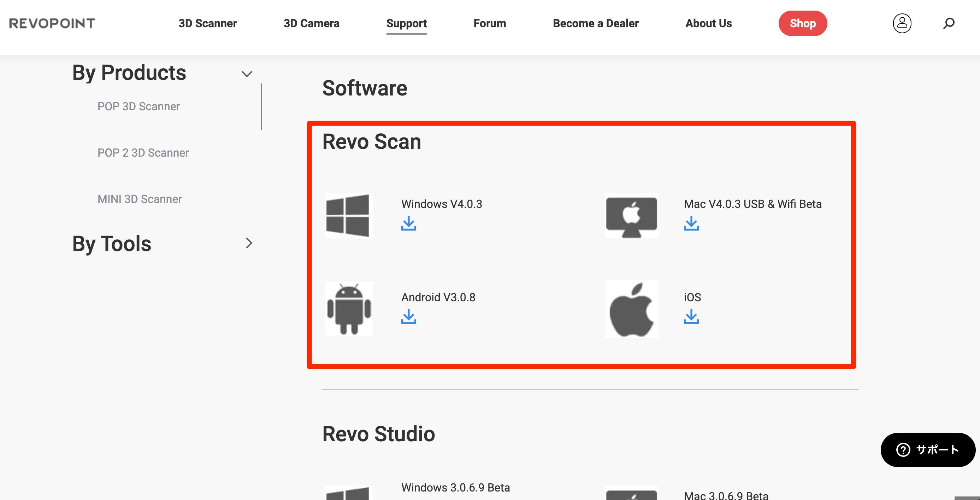Click the By Products heading
Image resolution: width=980 pixels, height=500 pixels.
(129, 72)
